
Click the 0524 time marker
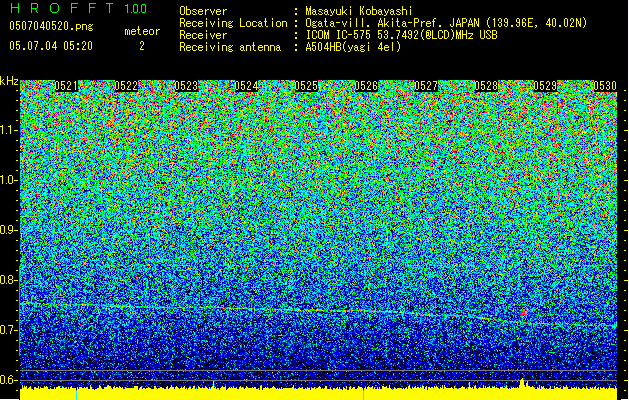[x=246, y=86]
